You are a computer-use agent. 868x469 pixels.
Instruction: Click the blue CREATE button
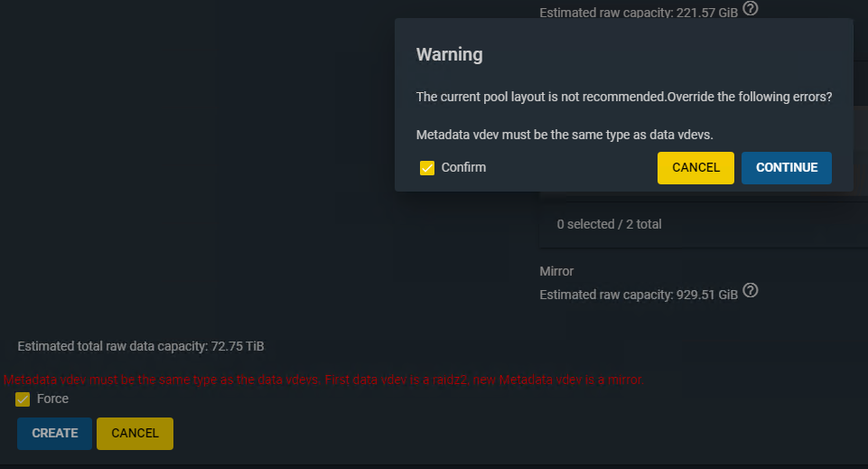coord(54,434)
